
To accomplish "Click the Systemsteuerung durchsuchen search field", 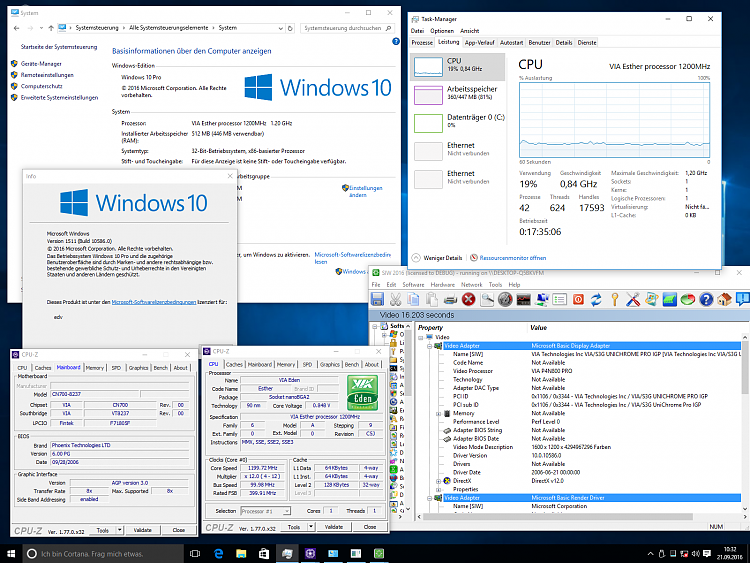I will [347, 28].
